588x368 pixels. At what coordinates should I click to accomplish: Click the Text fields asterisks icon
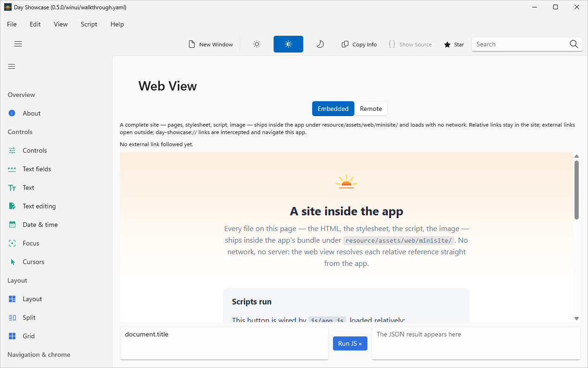(12, 169)
